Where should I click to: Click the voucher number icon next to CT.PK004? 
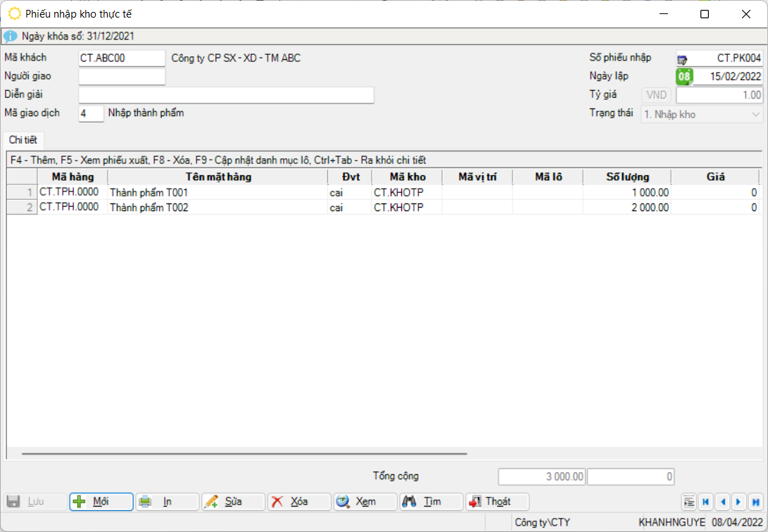pos(683,58)
